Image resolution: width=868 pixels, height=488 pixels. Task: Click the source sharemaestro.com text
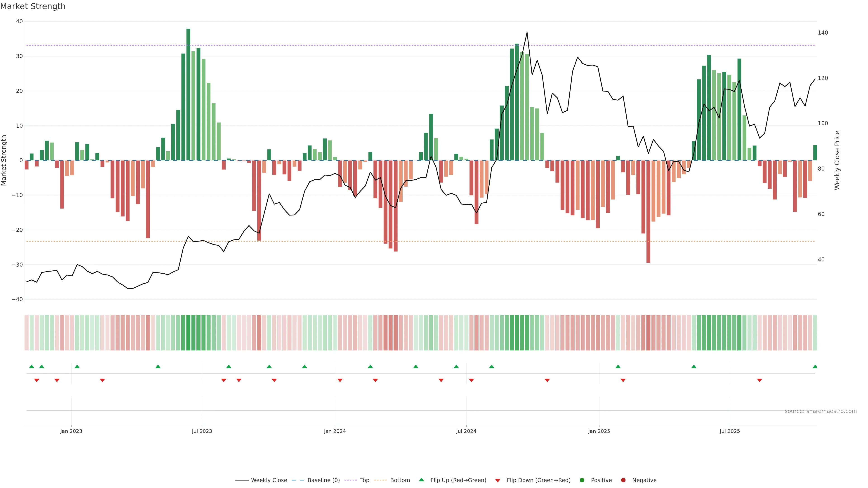(821, 411)
